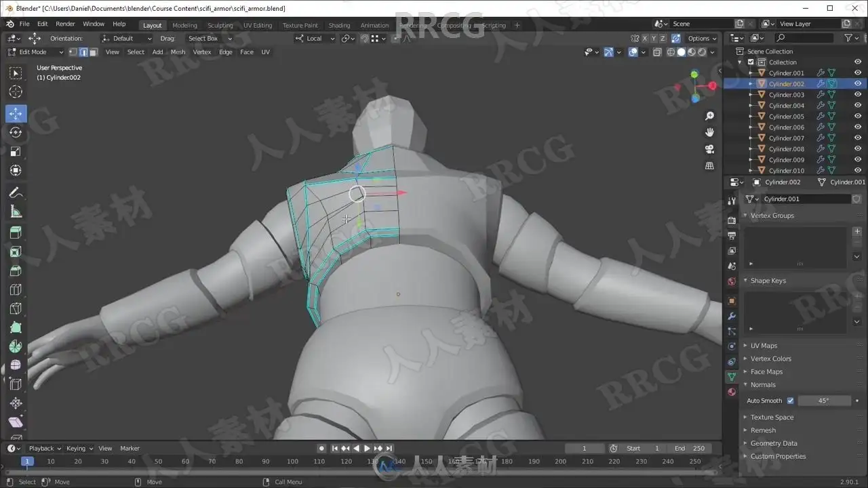Jump to the timeline's last frame
The image size is (868, 488).
point(389,448)
